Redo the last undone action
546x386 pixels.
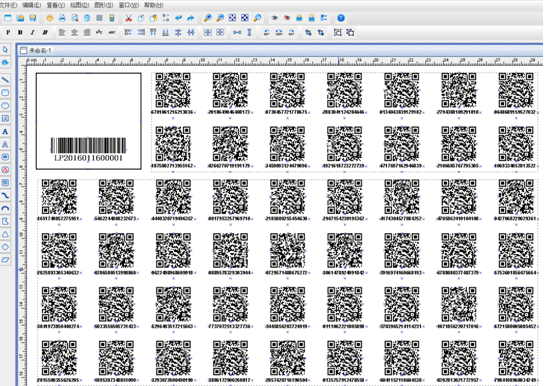coord(191,18)
